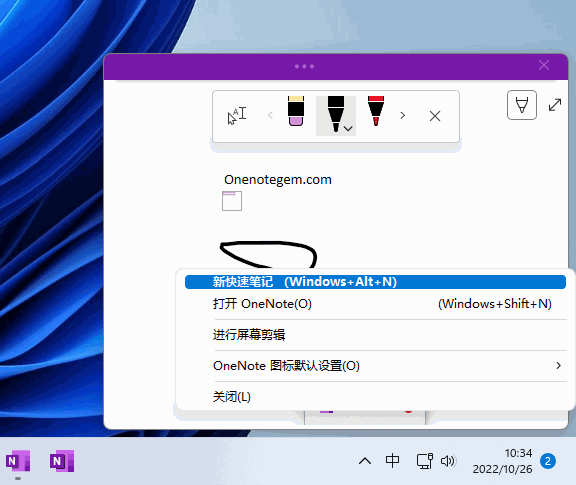Choose 关闭(L) in the context menu
The image size is (576, 485).
375,397
